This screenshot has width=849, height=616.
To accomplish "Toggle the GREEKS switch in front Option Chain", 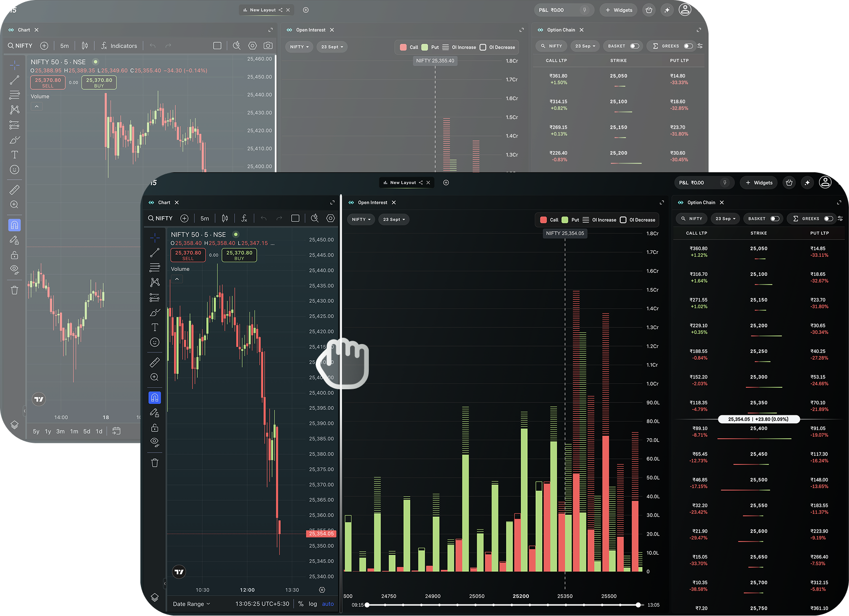I will pyautogui.click(x=828, y=219).
